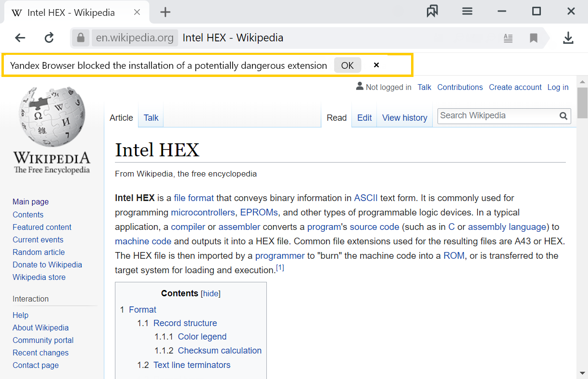Image resolution: width=588 pixels, height=379 pixels.
Task: Click the scrollbar down arrow
Action: [x=582, y=373]
